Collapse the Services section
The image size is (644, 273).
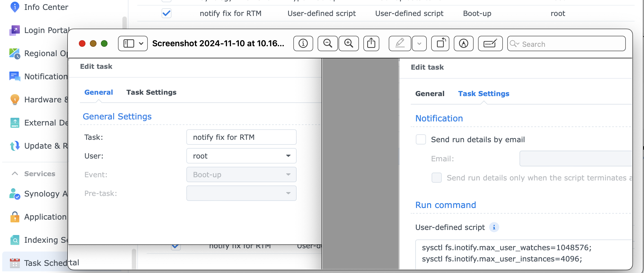tap(15, 174)
